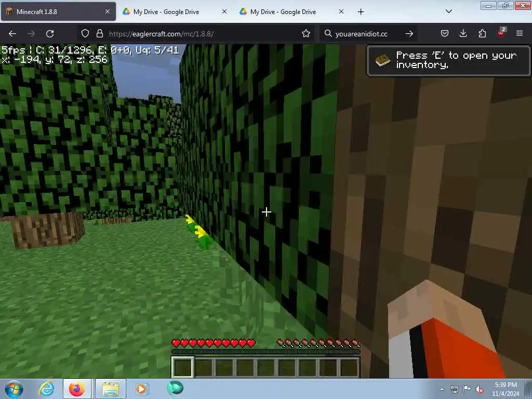Open the Downloads panel
The width and height of the screenshot is (532, 399).
[463, 33]
